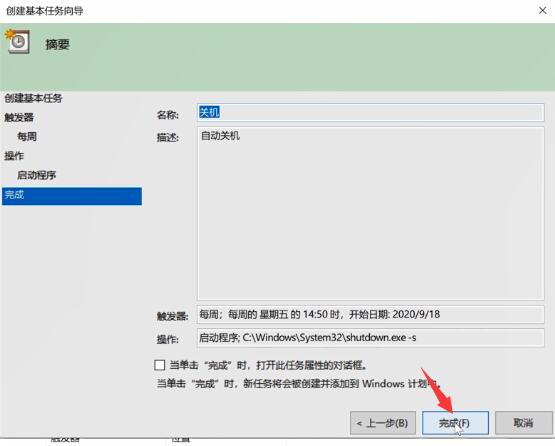The image size is (555, 446).
Task: Select the 创建基本任务 step in sidebar
Action: click(x=34, y=98)
